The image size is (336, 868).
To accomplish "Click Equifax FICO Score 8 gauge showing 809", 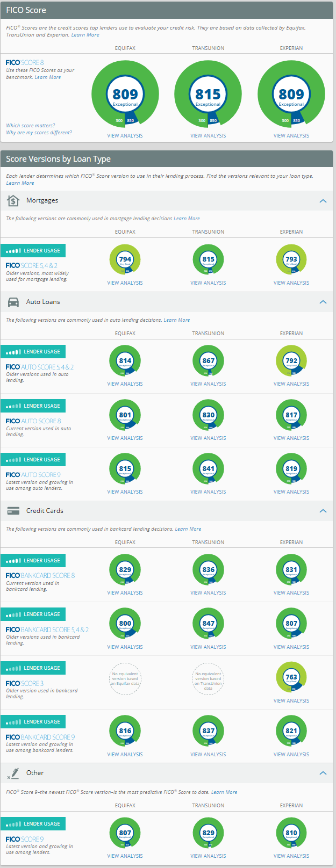I will [x=125, y=95].
